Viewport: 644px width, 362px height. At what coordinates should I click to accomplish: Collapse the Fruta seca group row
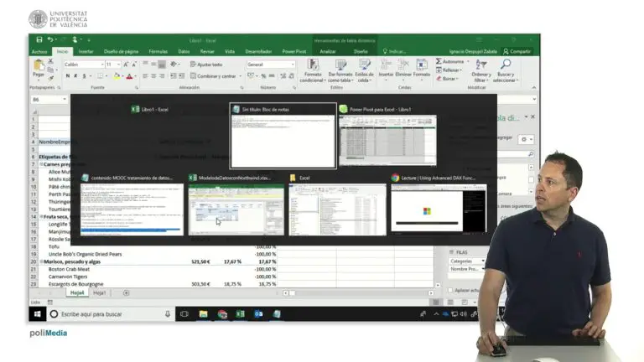click(x=41, y=217)
